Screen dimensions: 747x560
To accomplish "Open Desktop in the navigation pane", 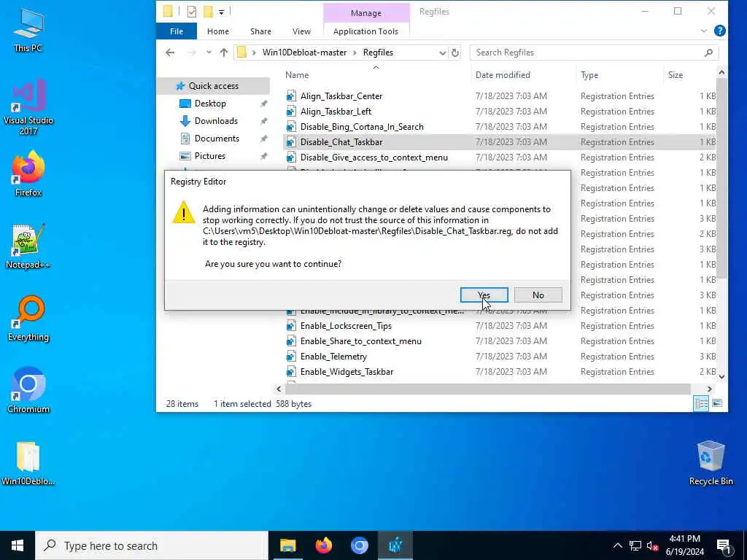I will pyautogui.click(x=210, y=104).
